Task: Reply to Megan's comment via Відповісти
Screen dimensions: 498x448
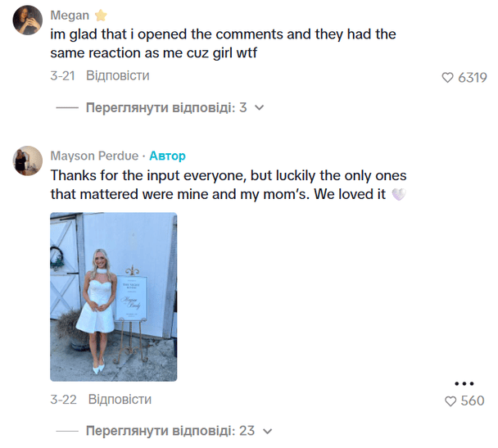Action: (118, 76)
